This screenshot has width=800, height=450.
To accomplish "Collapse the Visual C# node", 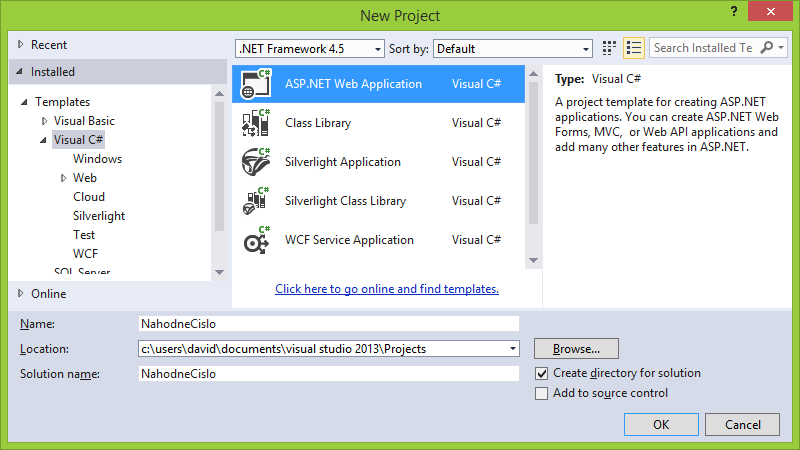I will 43,140.
